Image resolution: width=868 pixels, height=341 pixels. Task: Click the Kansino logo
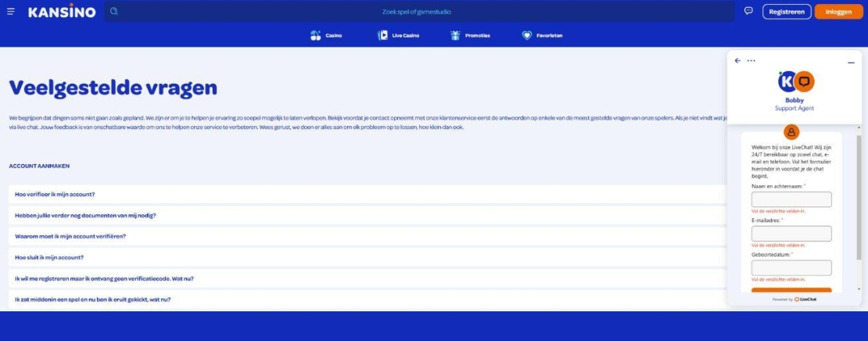pyautogui.click(x=62, y=12)
